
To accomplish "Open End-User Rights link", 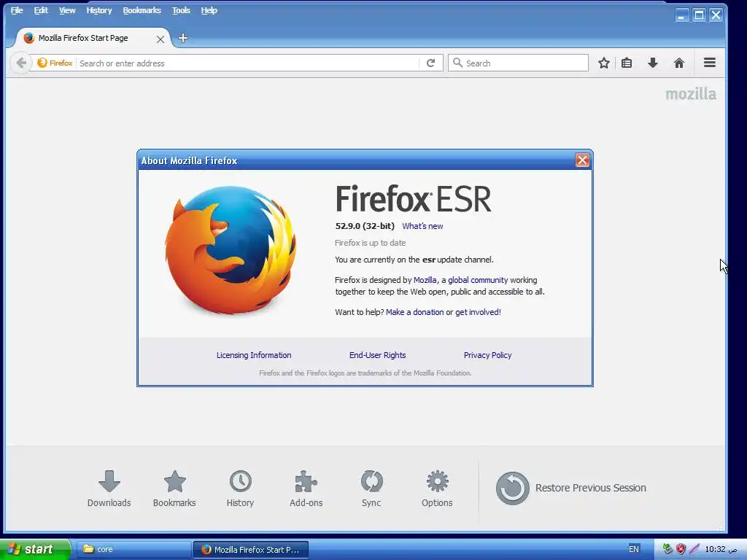I will click(x=377, y=355).
